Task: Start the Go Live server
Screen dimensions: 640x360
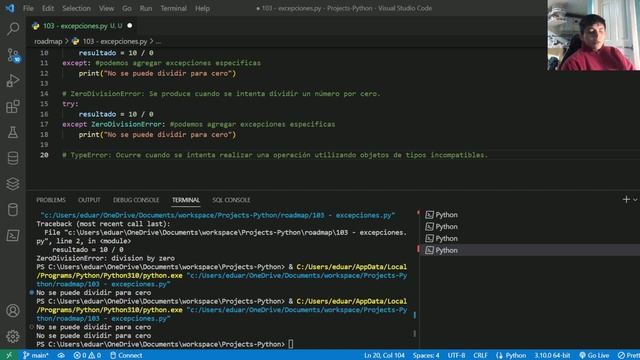Action: [594, 355]
